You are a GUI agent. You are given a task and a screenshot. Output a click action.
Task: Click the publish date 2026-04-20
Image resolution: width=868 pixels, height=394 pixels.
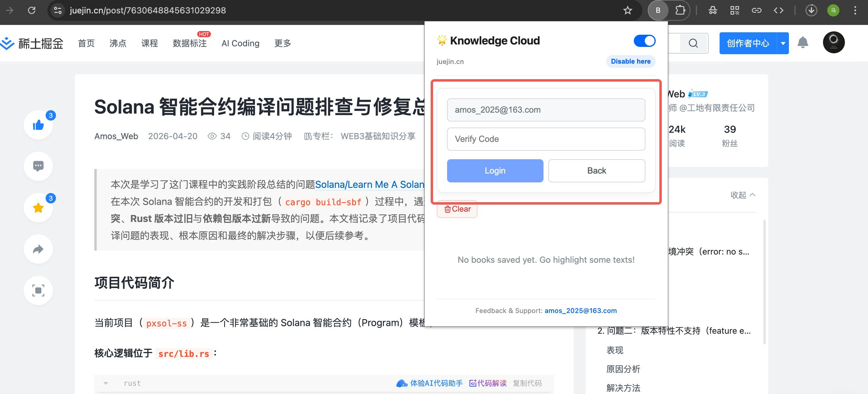173,136
